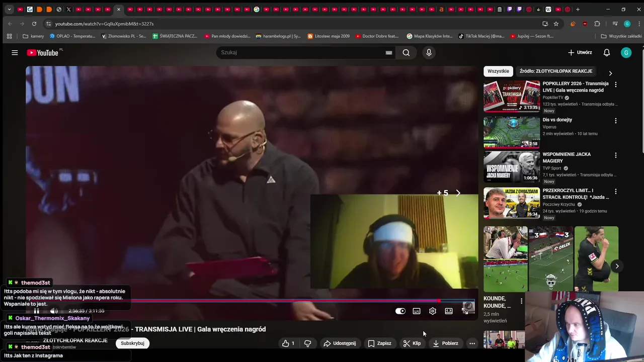This screenshot has height=362, width=644.
Task: Open the Chrome tab search dropdown
Action: click(9, 9)
